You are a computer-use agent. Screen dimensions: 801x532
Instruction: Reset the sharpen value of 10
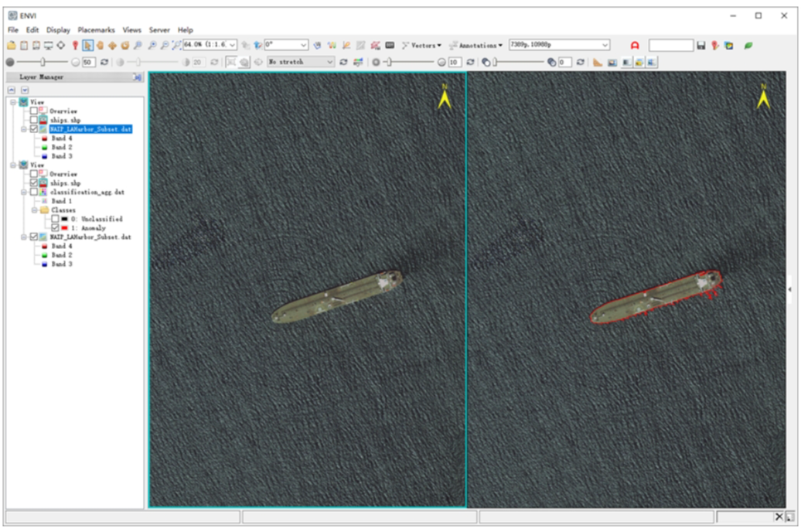coord(471,63)
